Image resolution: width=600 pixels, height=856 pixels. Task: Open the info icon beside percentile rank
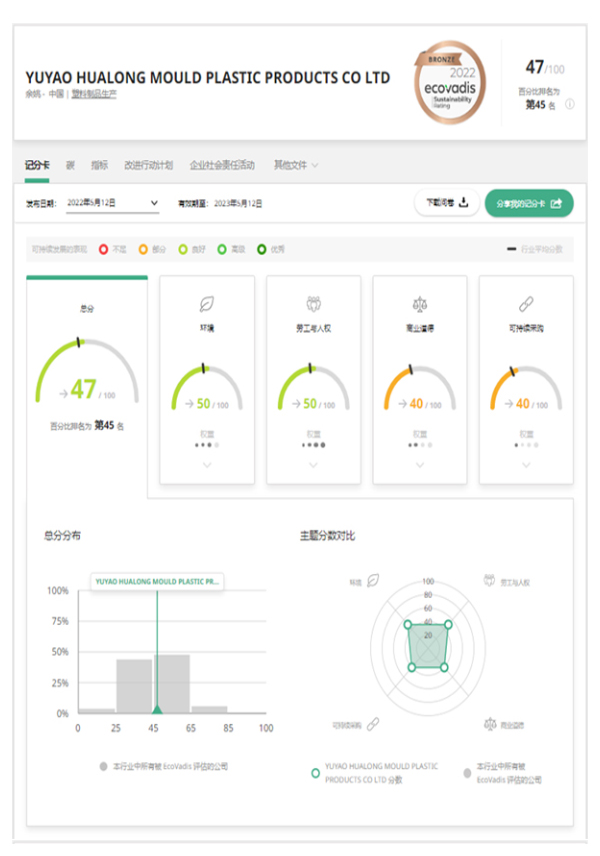coord(569,104)
